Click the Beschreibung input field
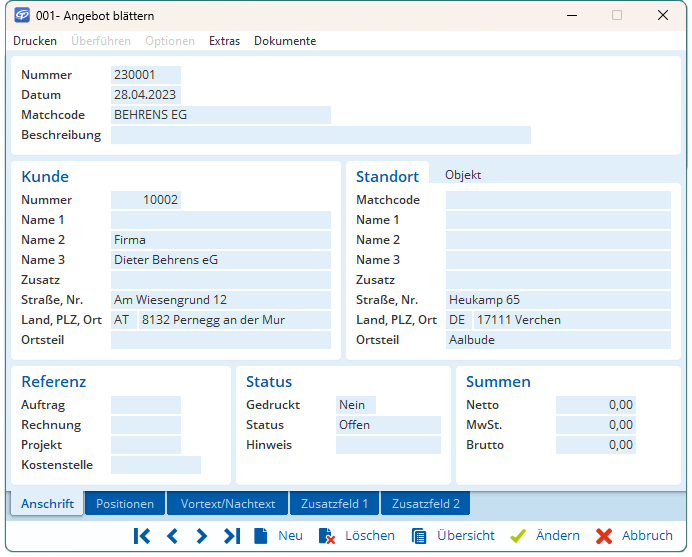692x557 pixels. (320, 135)
